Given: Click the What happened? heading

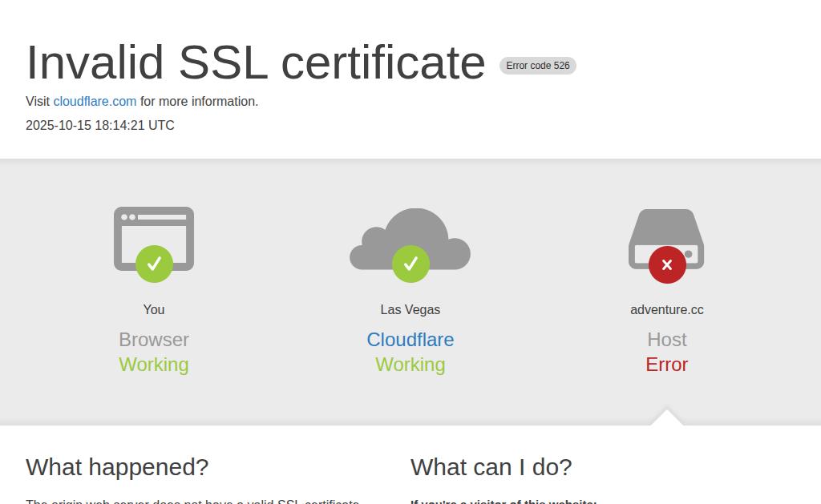Looking at the screenshot, I should (117, 467).
